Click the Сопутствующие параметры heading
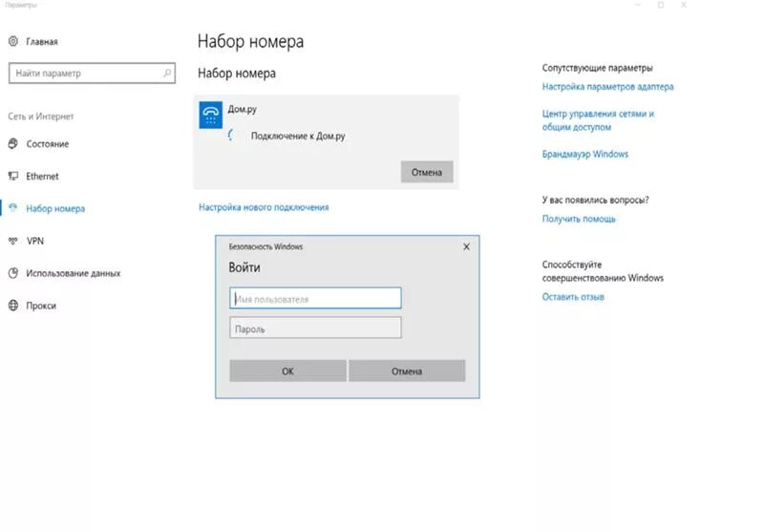764x532 pixels. click(597, 68)
